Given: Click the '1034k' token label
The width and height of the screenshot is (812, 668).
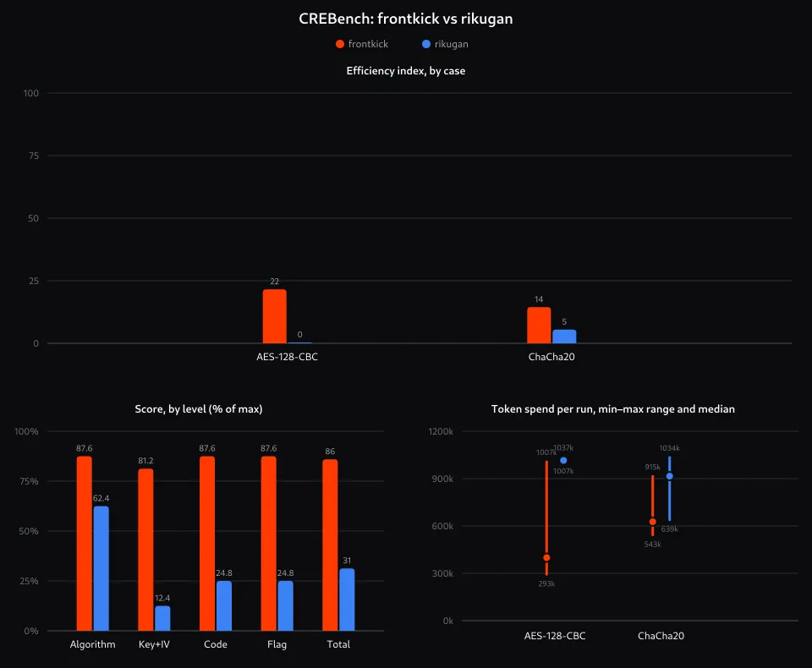Looking at the screenshot, I should (x=670, y=448).
